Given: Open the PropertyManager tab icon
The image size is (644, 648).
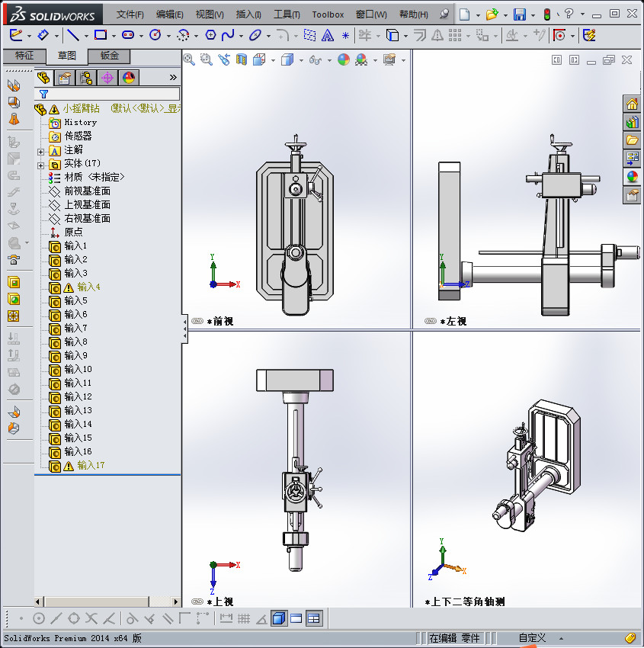Looking at the screenshot, I should coord(65,78).
